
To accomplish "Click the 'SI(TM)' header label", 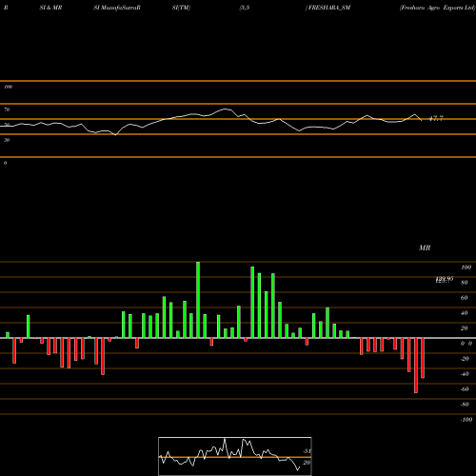I will click(x=181, y=8).
